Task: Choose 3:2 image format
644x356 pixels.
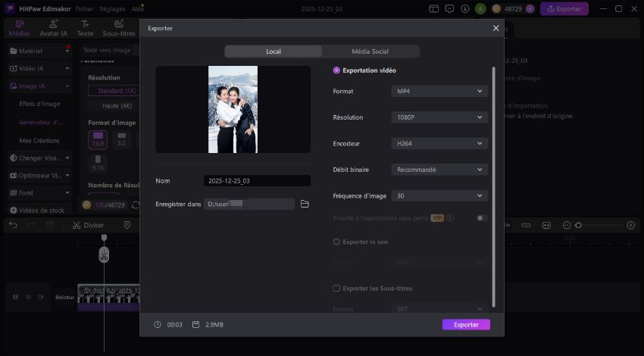Action: click(121, 139)
